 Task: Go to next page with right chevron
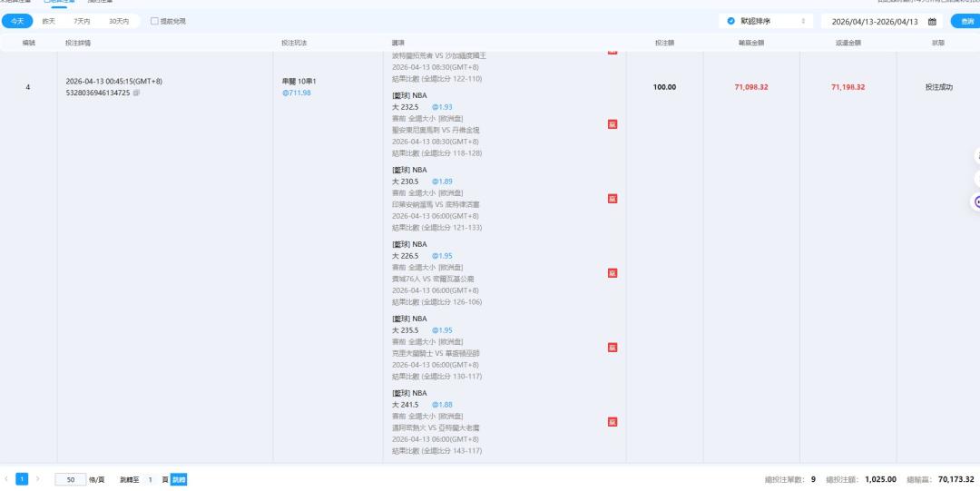point(38,479)
